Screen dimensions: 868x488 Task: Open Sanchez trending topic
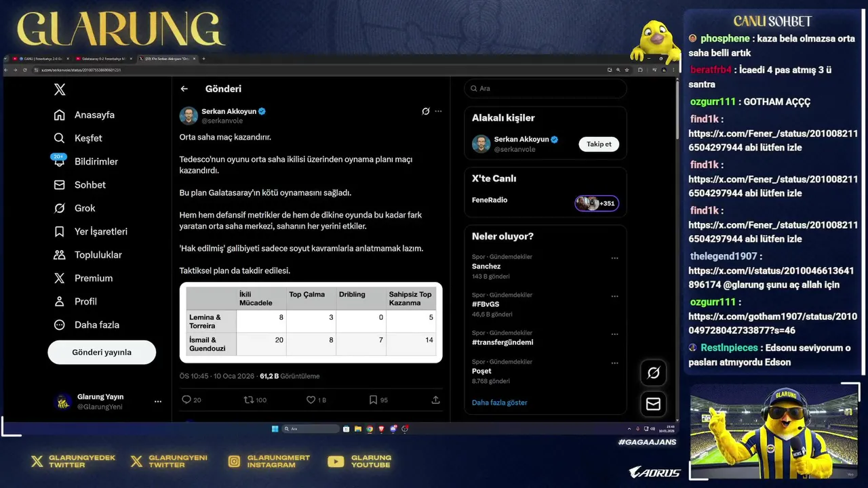(486, 266)
